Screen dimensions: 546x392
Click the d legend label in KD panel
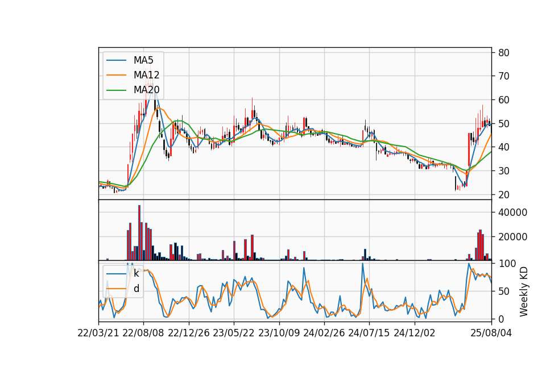pos(136,289)
